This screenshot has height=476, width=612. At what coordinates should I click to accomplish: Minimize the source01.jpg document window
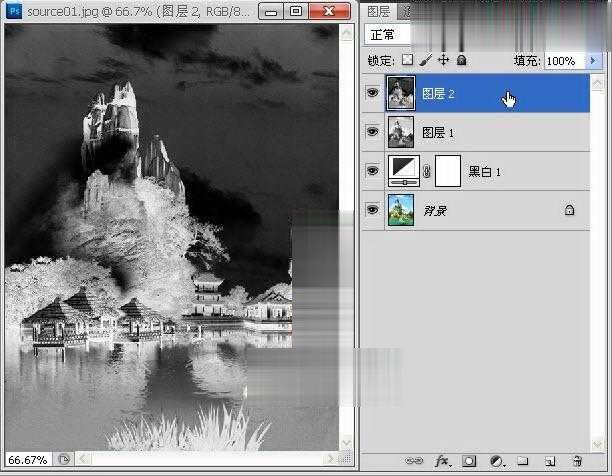(271, 11)
